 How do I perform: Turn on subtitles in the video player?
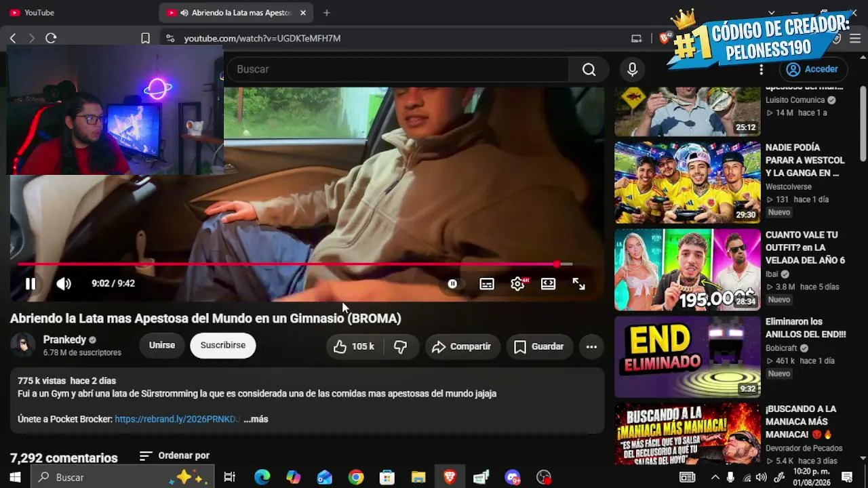487,284
